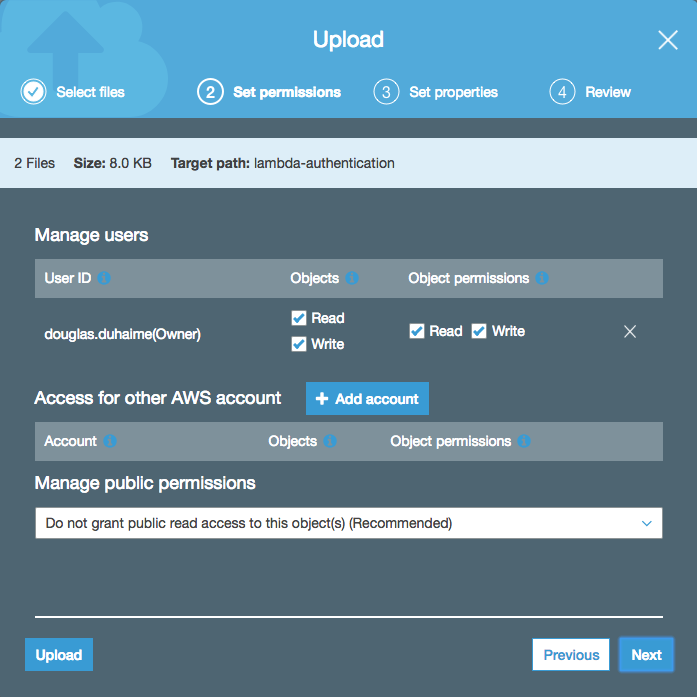Viewport: 697px width, 697px height.
Task: Jump to Set properties step
Action: (x=453, y=92)
